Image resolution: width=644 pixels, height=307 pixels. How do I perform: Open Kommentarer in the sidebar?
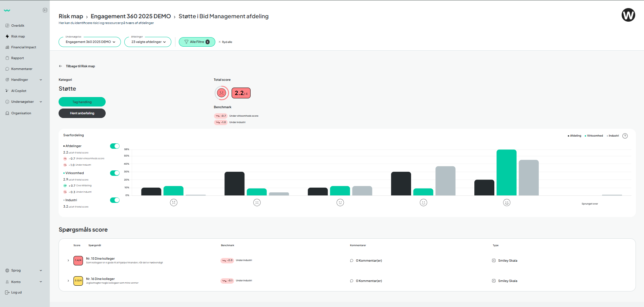tap(22, 69)
